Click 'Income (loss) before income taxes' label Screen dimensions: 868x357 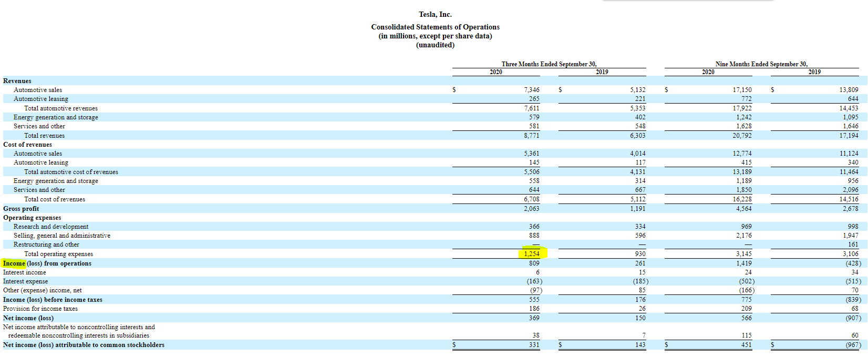pyautogui.click(x=53, y=300)
